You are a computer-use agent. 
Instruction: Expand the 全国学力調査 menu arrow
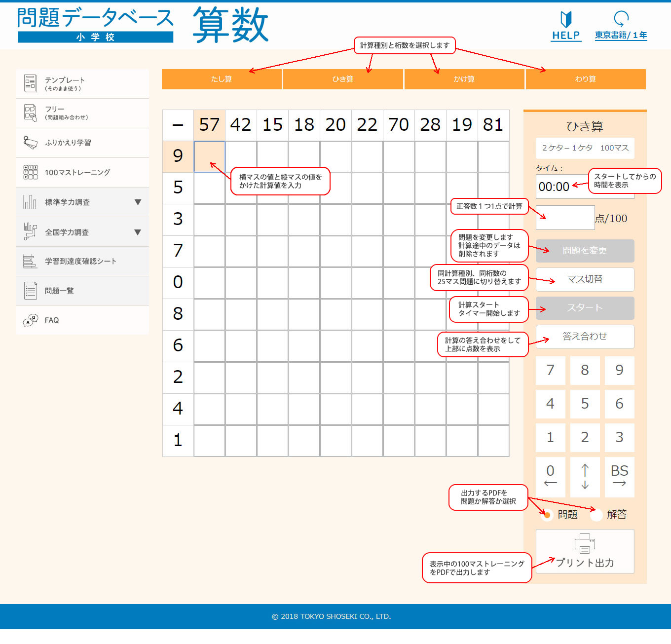138,232
